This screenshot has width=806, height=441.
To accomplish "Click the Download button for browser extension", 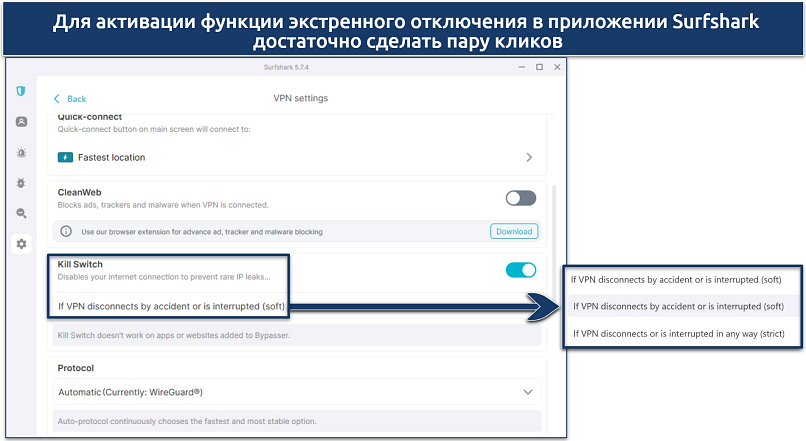I will click(x=514, y=231).
